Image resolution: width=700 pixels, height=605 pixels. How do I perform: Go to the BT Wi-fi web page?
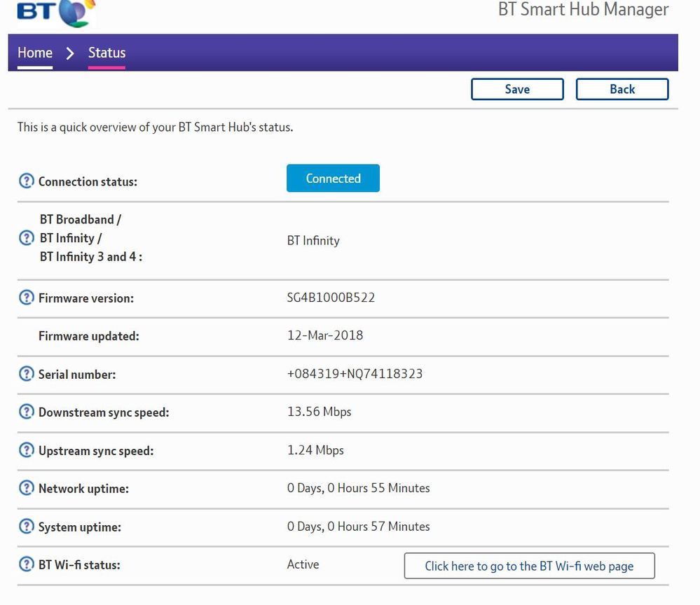[x=529, y=566]
